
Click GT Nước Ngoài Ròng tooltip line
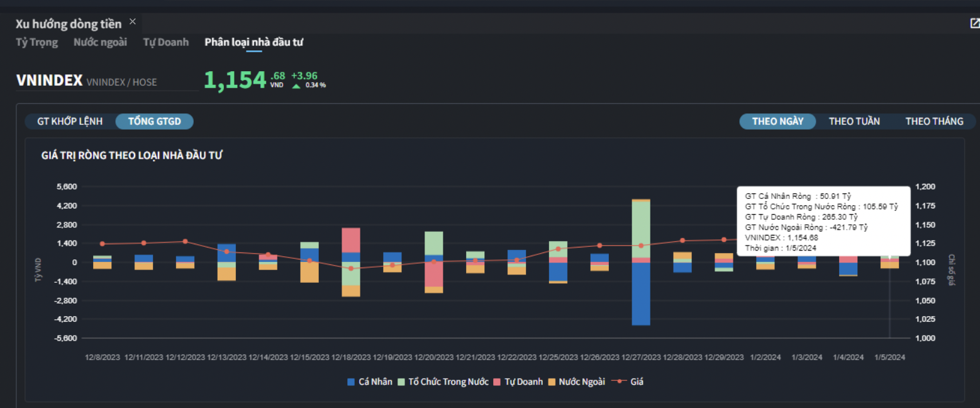(x=806, y=227)
